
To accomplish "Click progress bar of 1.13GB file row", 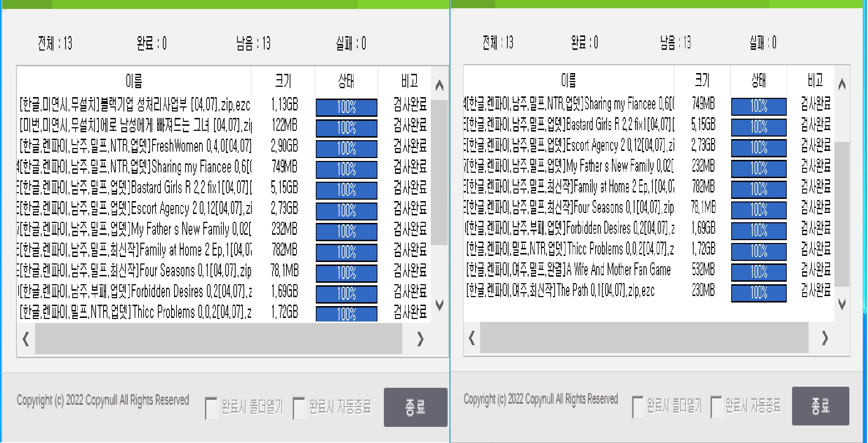I will [346, 107].
